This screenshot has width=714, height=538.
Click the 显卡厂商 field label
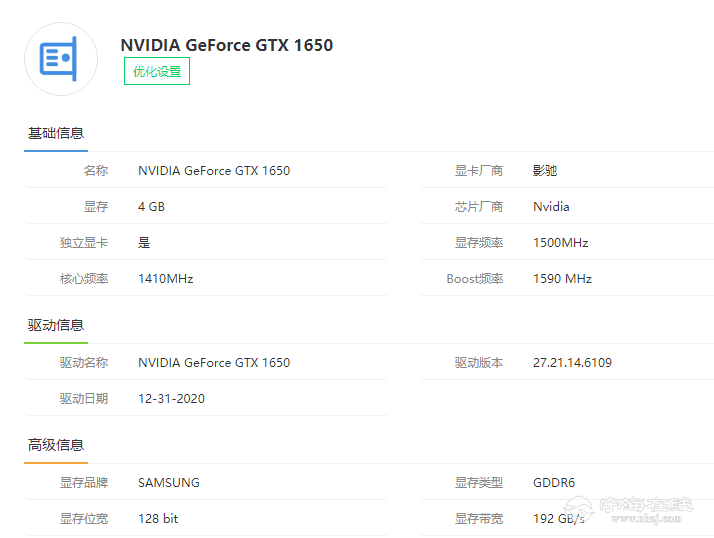click(x=479, y=171)
